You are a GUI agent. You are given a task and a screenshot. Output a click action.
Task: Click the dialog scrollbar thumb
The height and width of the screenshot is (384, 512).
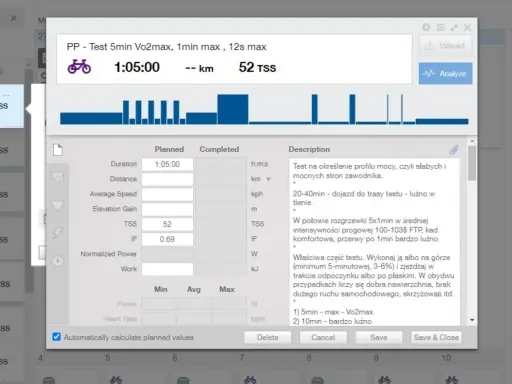point(472,163)
